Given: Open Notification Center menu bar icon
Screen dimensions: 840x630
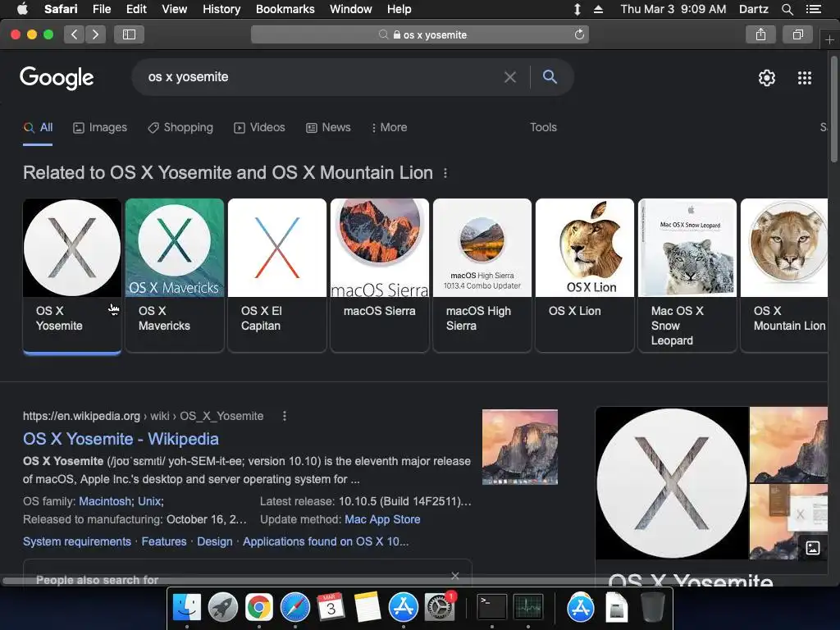Looking at the screenshot, I should pos(813,9).
